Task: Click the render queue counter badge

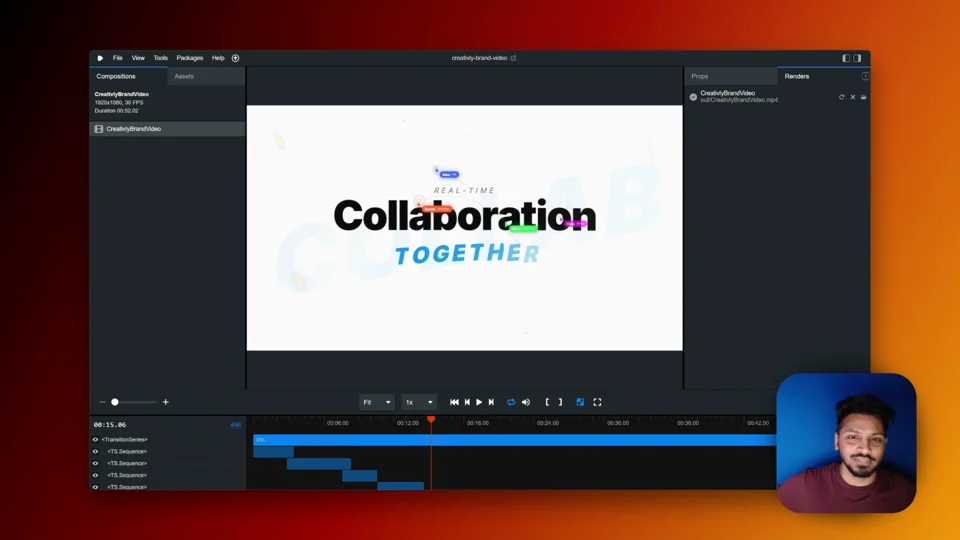Action: coord(865,77)
